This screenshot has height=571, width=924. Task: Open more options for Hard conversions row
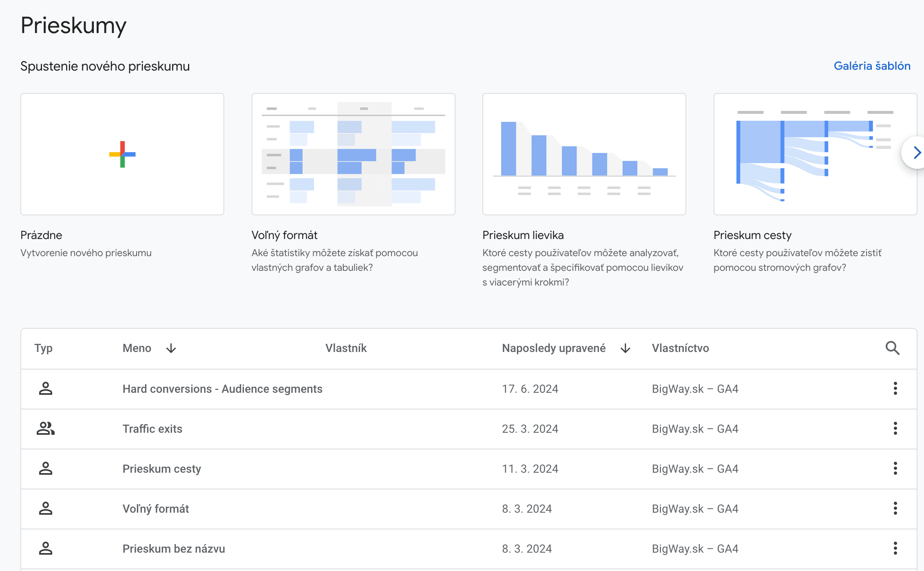click(895, 388)
